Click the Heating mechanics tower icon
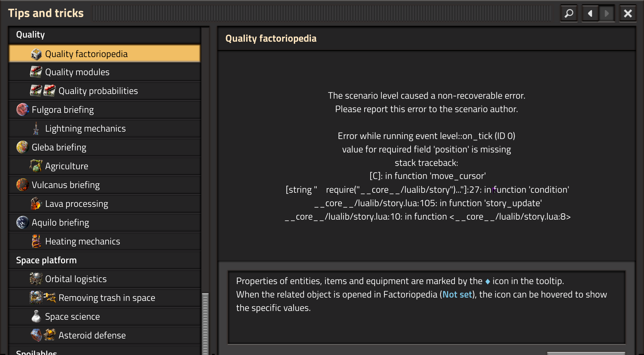Screen dimensions: 644x355 36,241
